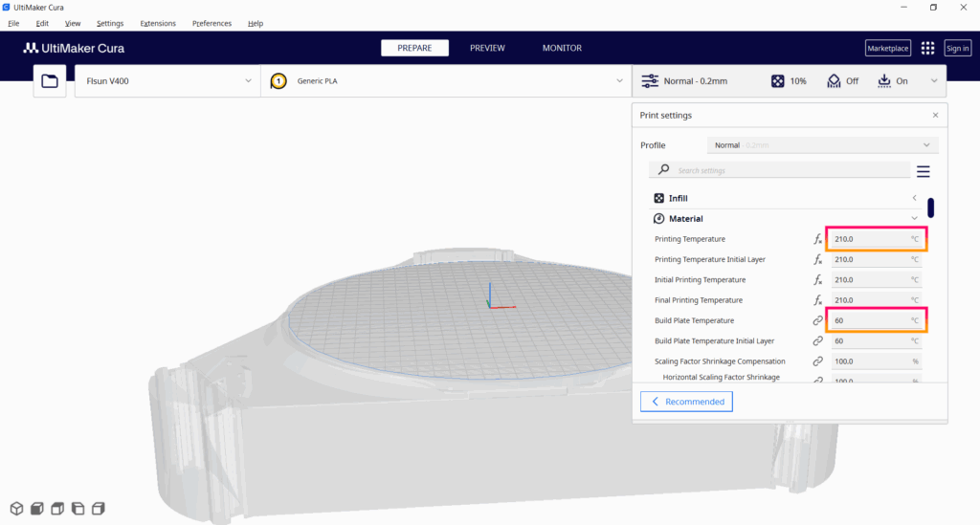Switch to right side view icon

99,509
